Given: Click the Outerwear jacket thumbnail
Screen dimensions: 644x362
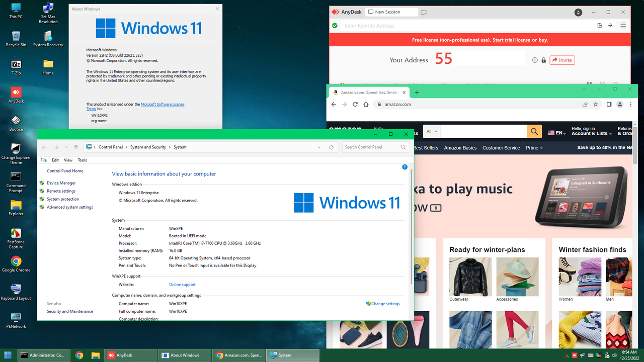Looking at the screenshot, I should [470, 277].
